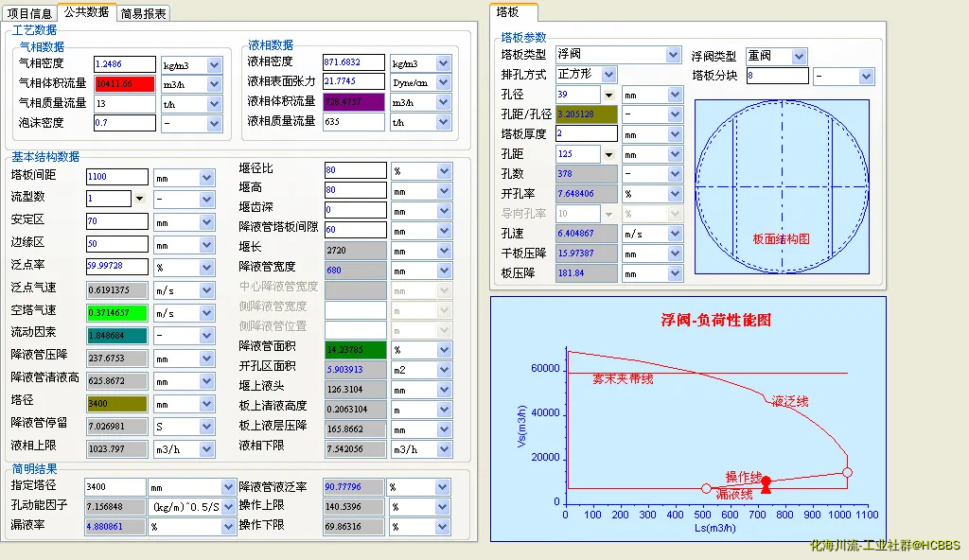969x560 pixels.
Task: Expand the 浮阀类型 dropdown showing 重阀
Action: click(799, 56)
